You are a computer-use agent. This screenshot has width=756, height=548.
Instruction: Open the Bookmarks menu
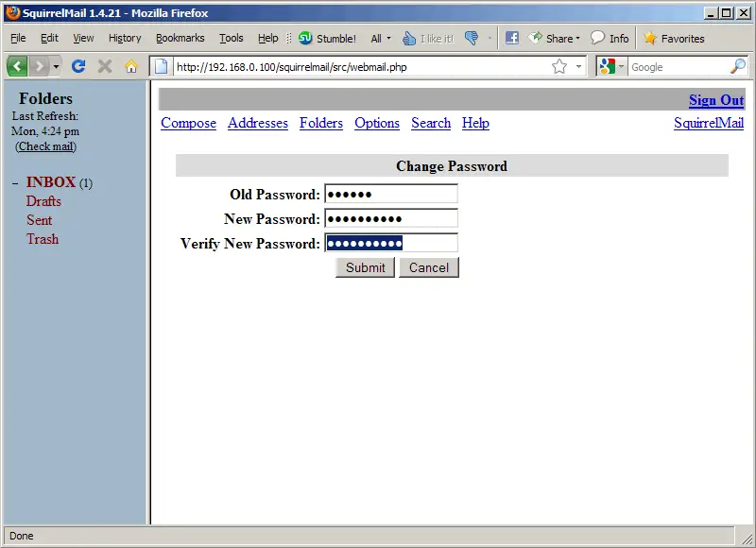tap(180, 38)
